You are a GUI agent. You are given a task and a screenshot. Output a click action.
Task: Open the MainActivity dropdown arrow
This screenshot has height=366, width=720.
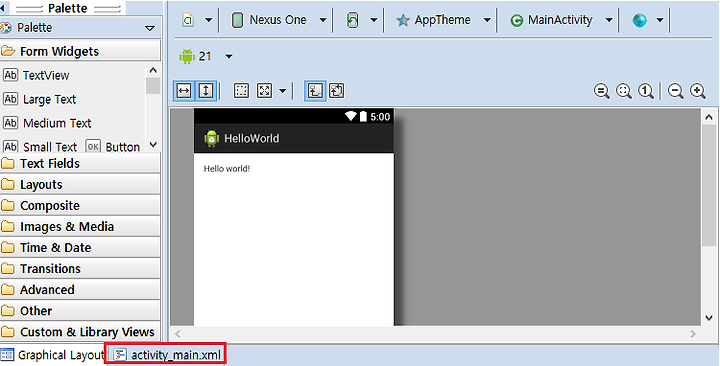pyautogui.click(x=609, y=20)
